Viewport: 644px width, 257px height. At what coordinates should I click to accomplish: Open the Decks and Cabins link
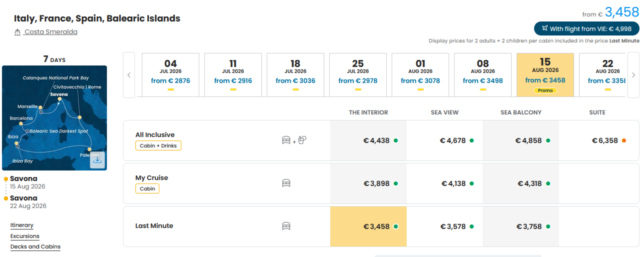point(35,247)
